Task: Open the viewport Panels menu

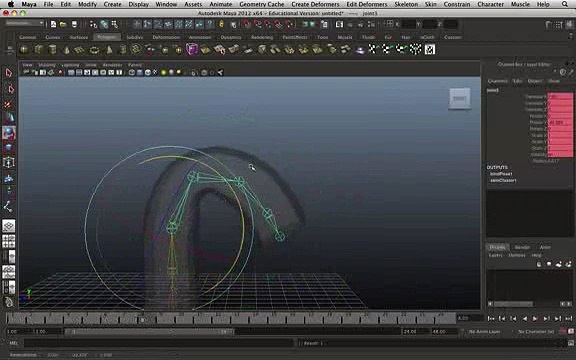Action: pyautogui.click(x=135, y=65)
